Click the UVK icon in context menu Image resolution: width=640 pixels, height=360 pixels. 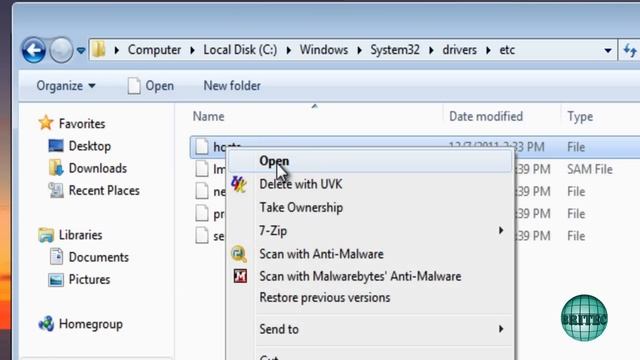click(239, 184)
